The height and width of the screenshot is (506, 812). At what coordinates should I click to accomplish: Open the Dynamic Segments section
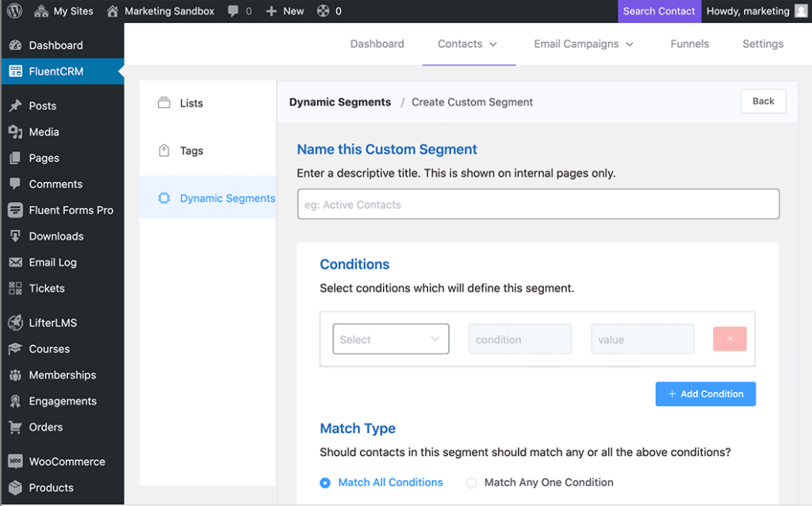(x=209, y=197)
